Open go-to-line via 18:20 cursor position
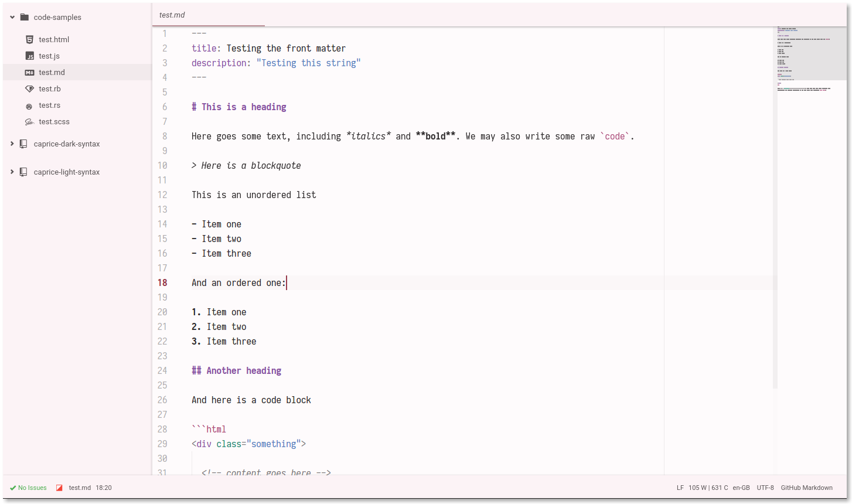This screenshot has width=852, height=504. click(x=104, y=488)
